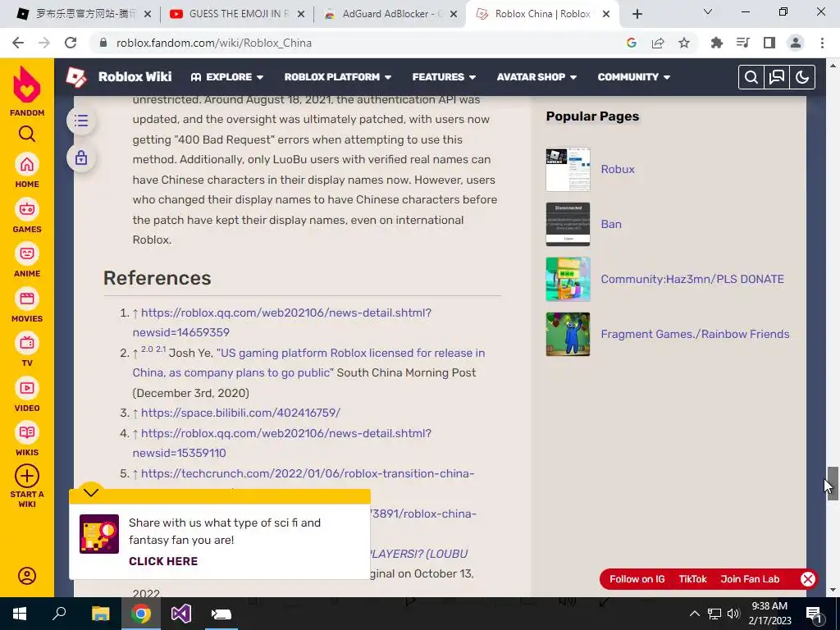The height and width of the screenshot is (630, 840).
Task: Click the page vertical scrollbar thumb
Action: tap(833, 483)
